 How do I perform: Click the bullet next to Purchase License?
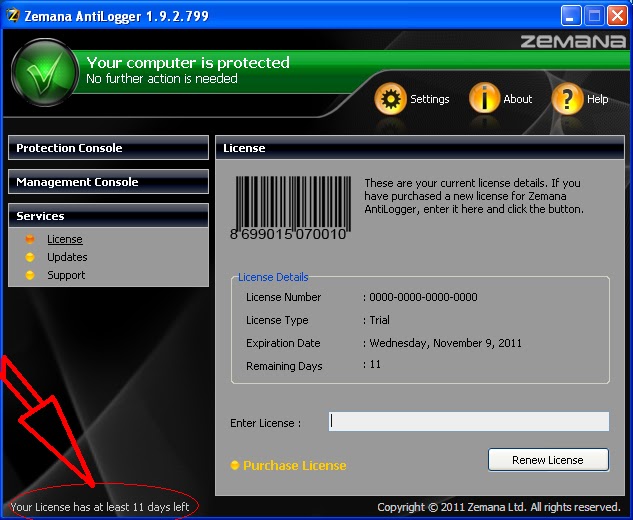click(x=235, y=465)
